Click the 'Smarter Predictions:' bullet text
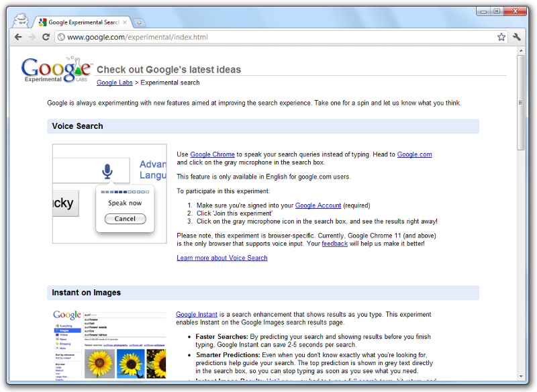Viewport: 537px width, 392px height. coord(228,355)
